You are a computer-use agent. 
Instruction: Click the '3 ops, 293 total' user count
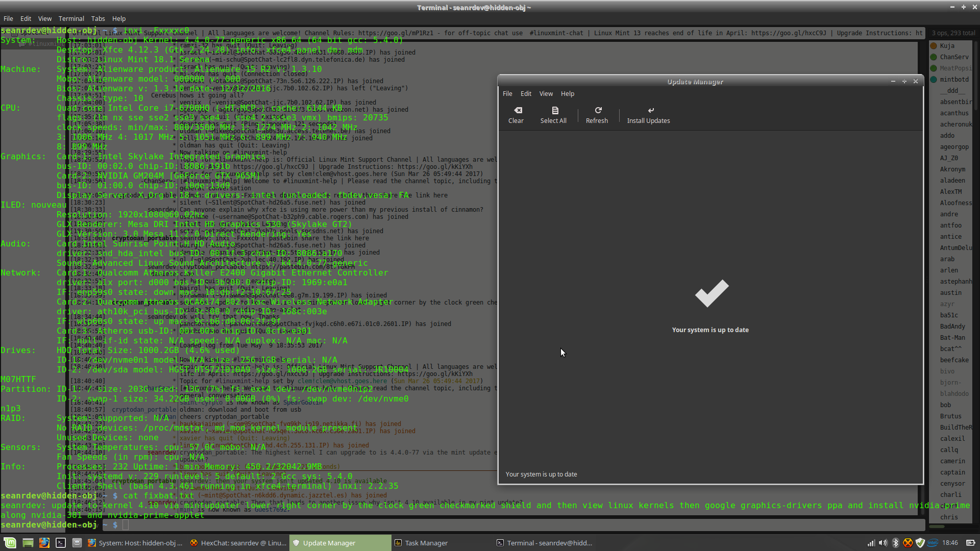click(x=953, y=33)
